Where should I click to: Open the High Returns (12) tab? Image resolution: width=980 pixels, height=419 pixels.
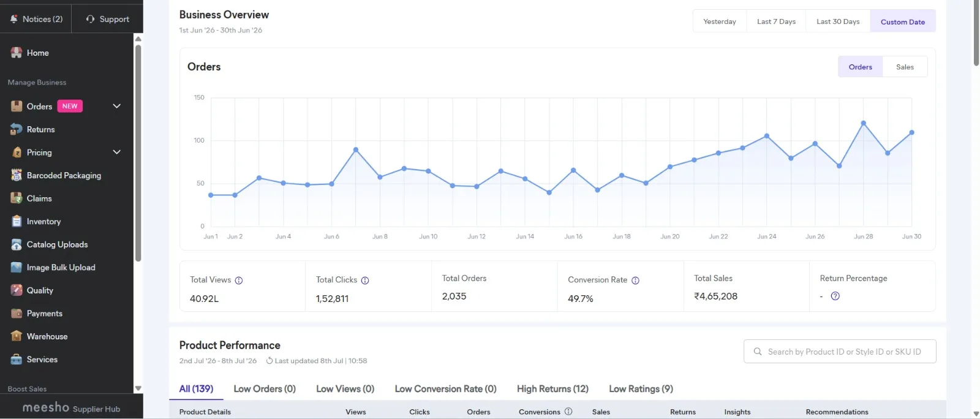click(x=552, y=389)
